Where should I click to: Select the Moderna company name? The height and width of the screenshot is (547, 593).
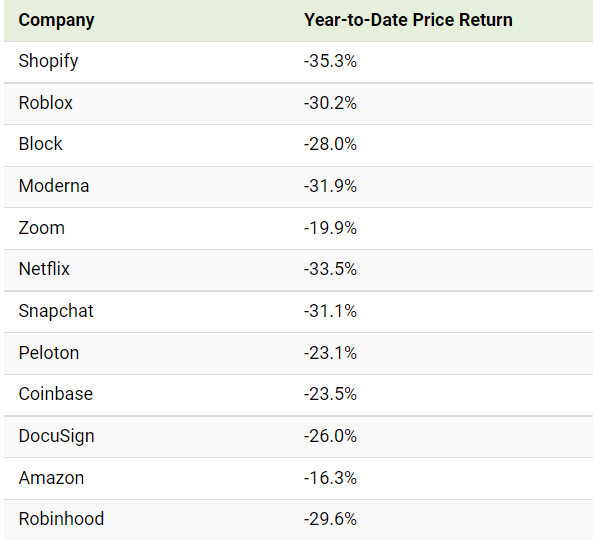click(x=54, y=186)
